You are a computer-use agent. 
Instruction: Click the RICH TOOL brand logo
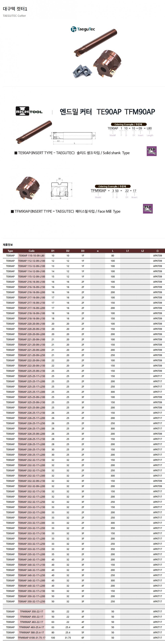(29, 111)
